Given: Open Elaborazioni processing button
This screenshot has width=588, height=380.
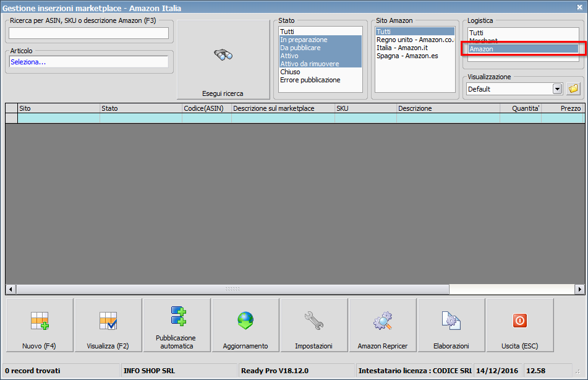Looking at the screenshot, I should pyautogui.click(x=451, y=325).
